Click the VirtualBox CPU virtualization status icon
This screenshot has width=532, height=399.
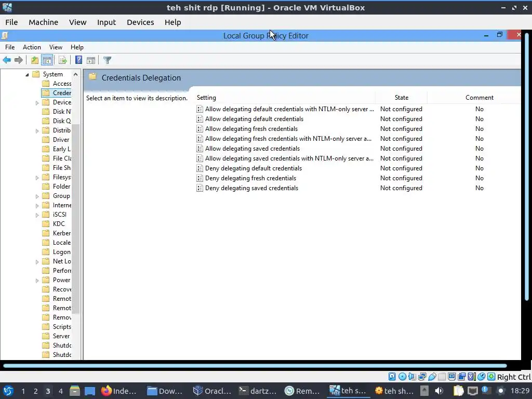pos(471,376)
